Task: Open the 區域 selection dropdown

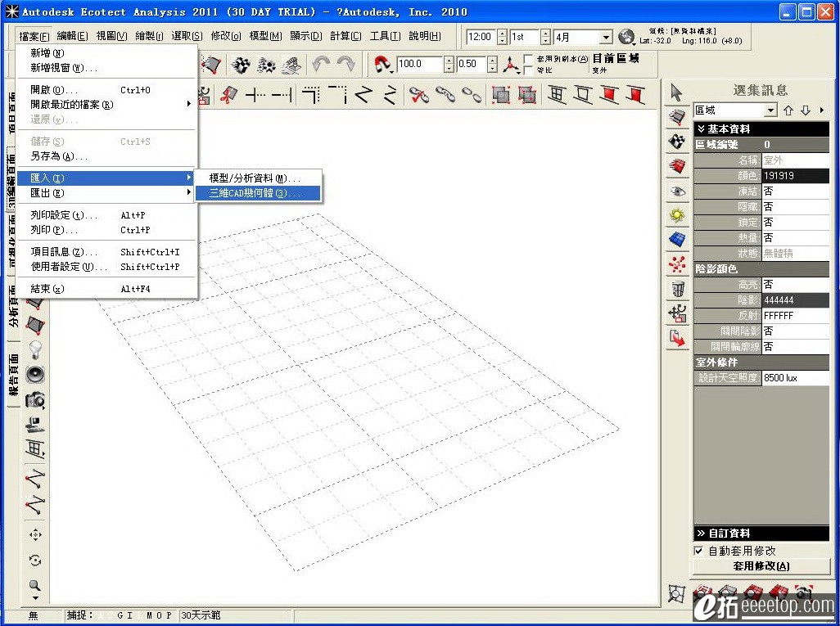Action: tap(770, 110)
